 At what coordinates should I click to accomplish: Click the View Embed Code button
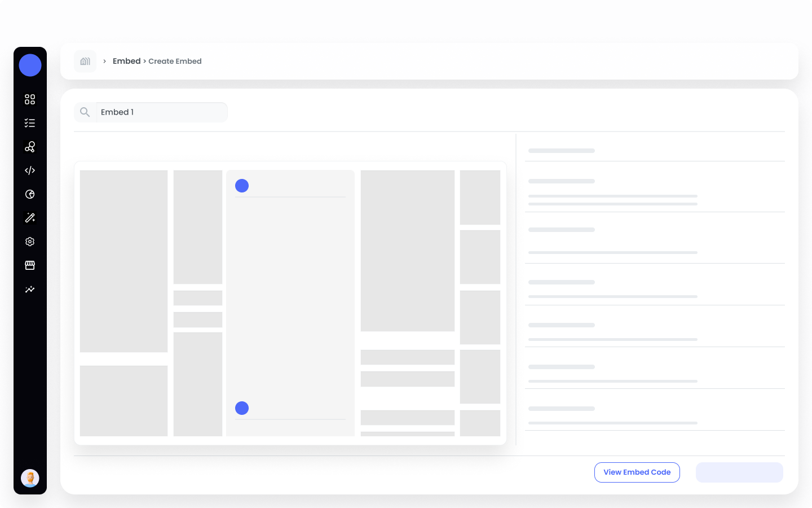point(637,472)
